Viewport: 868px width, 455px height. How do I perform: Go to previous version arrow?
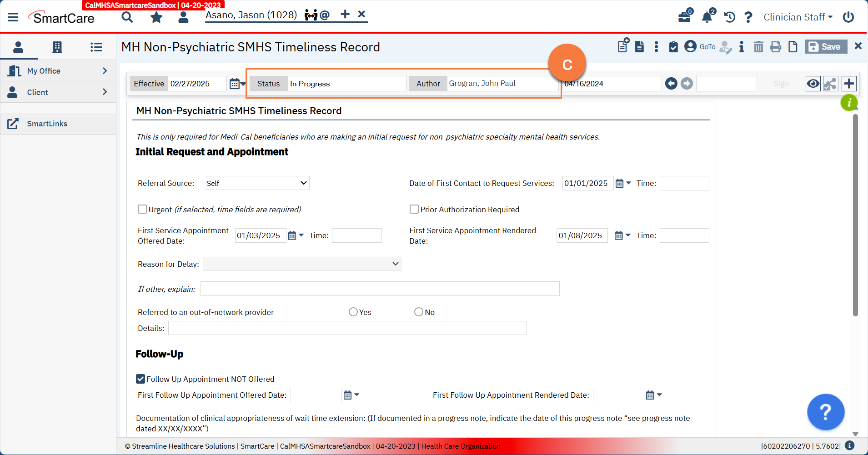click(x=671, y=84)
